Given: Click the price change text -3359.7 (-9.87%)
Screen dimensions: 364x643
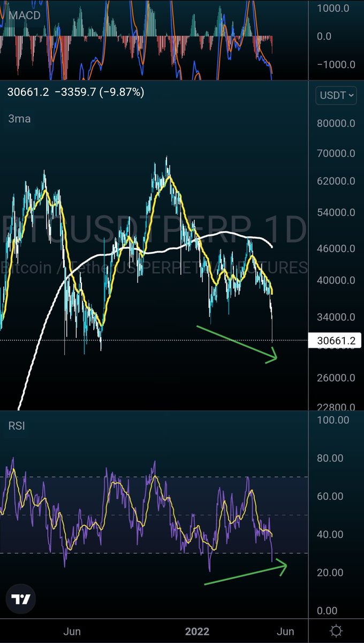Looking at the screenshot, I should click(x=98, y=92).
